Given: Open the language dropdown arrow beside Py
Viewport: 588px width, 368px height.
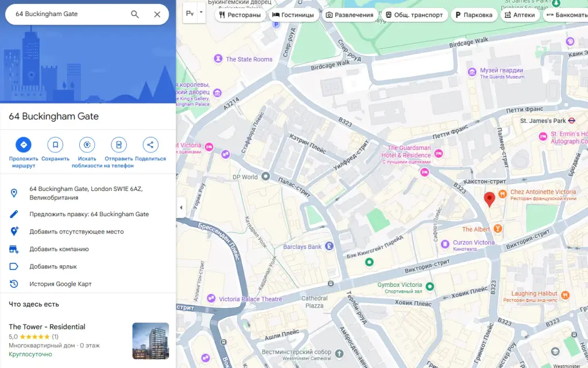Looking at the screenshot, I should coord(202,13).
